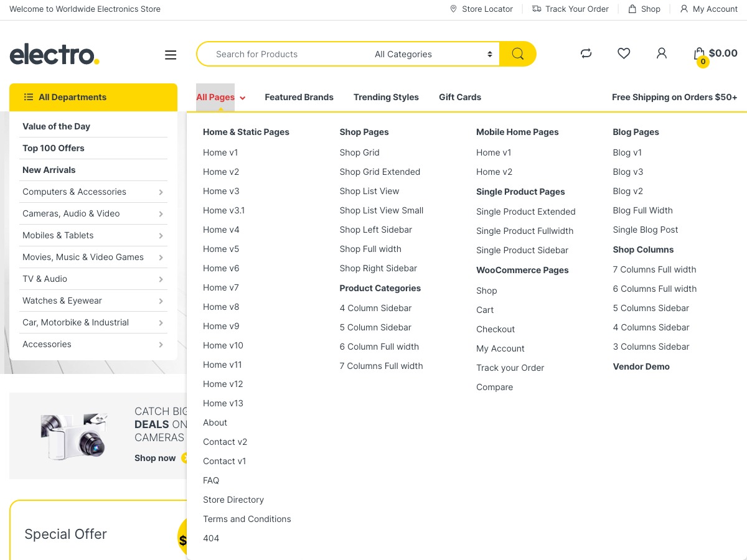The width and height of the screenshot is (747, 560).
Task: Open the shopping cart bag icon
Action: click(x=700, y=54)
